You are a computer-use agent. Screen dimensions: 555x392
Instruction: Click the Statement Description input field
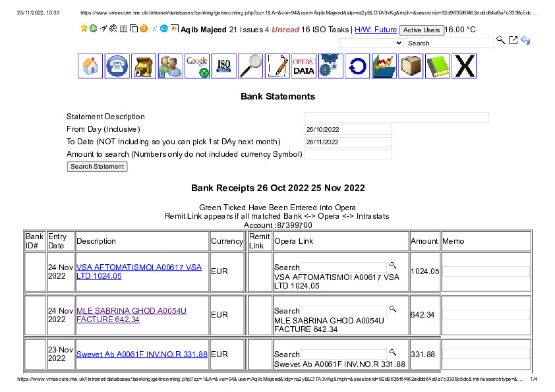tap(396, 117)
